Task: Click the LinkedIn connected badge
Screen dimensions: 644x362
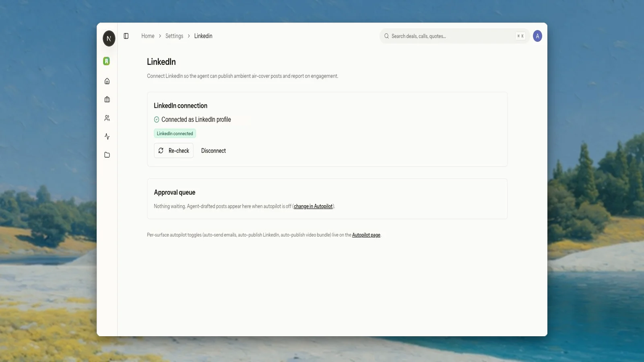Action: click(x=175, y=134)
